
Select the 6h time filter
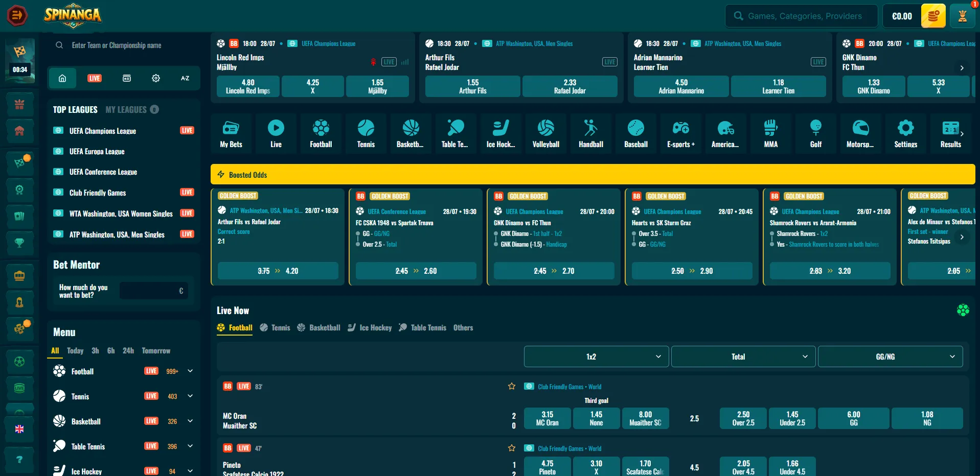[111, 351]
